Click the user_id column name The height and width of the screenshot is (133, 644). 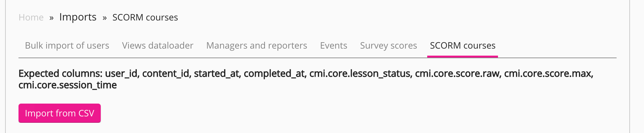pos(121,74)
